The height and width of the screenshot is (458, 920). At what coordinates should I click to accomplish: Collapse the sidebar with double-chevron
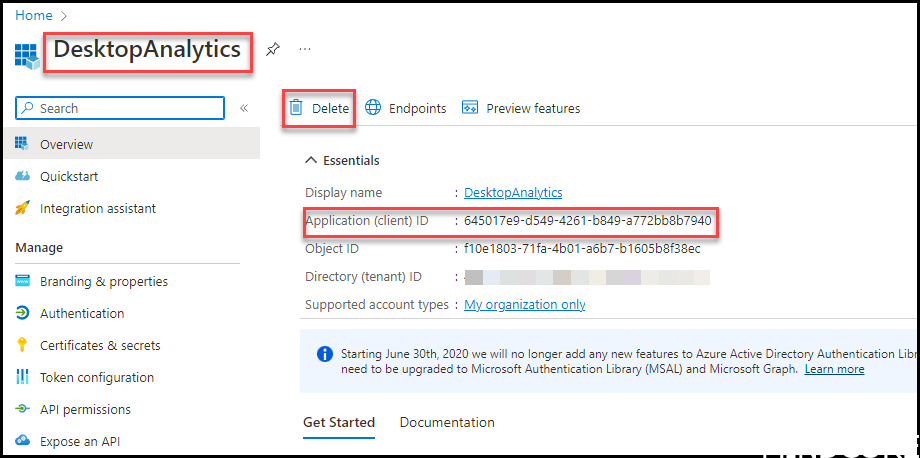pos(244,108)
